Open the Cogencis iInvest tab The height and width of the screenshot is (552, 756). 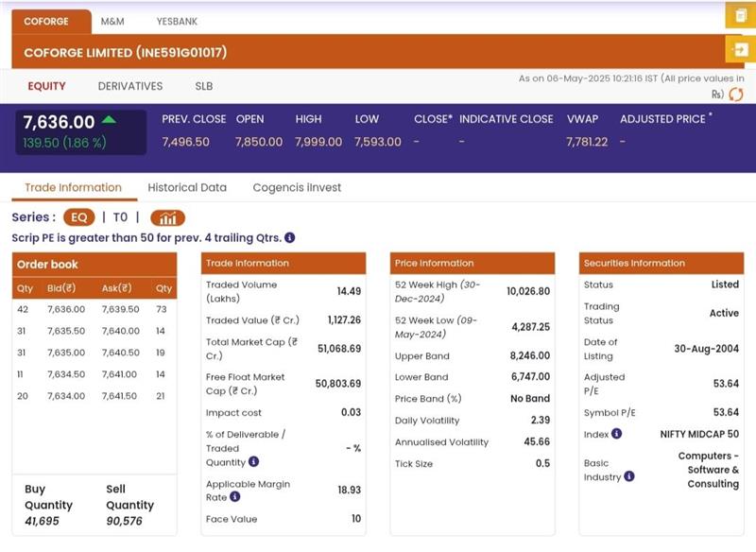pos(297,187)
